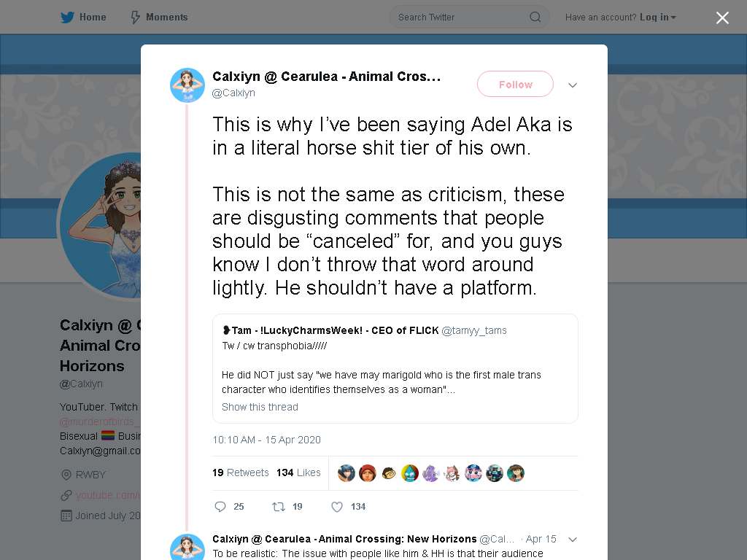Expand options chevron on Apr 15 reply

pyautogui.click(x=573, y=540)
